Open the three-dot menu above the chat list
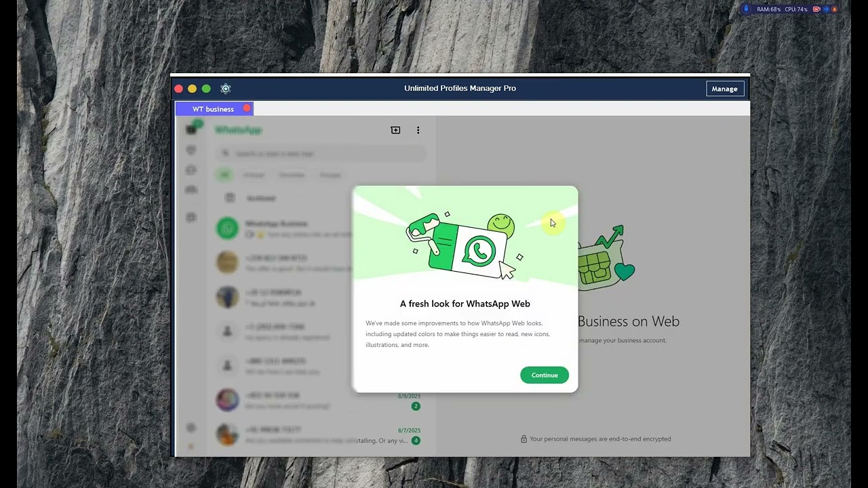This screenshot has width=868, height=488. [418, 130]
